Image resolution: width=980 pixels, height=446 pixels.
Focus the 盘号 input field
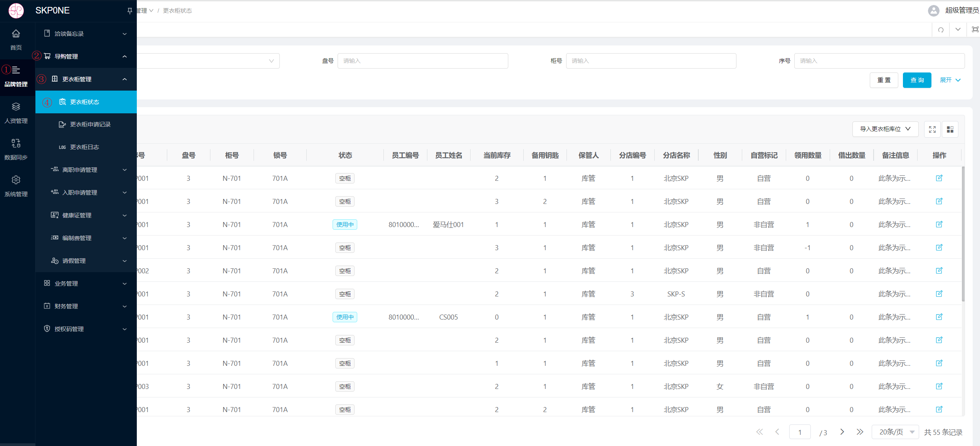coord(423,61)
